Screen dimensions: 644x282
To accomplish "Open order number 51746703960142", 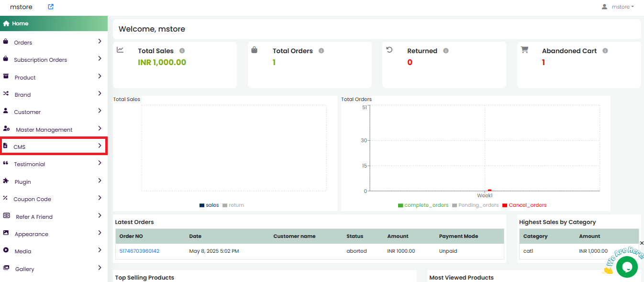I will tap(139, 251).
